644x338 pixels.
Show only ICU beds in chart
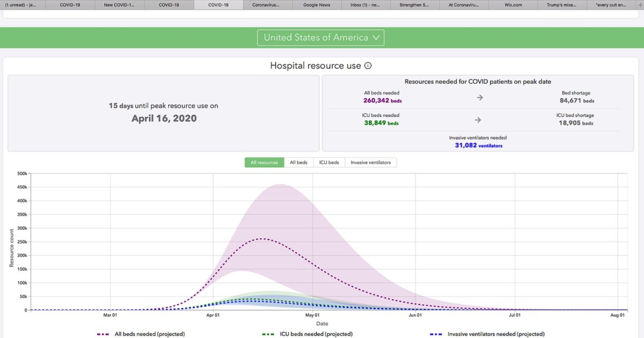coord(330,163)
